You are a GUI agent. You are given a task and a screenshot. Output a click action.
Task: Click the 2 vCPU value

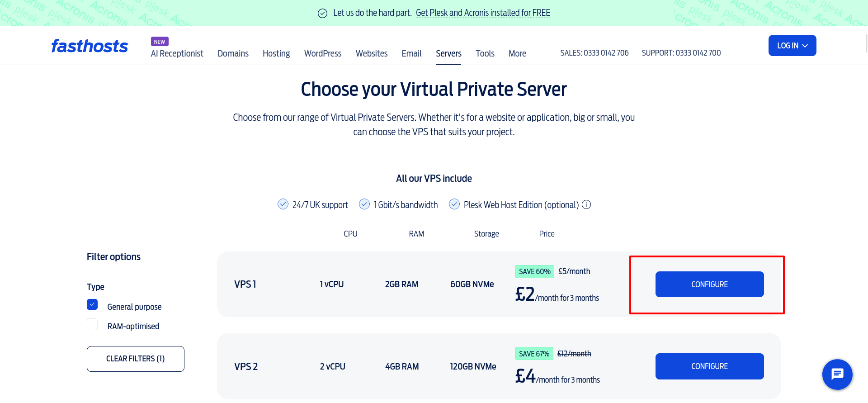pos(333,366)
